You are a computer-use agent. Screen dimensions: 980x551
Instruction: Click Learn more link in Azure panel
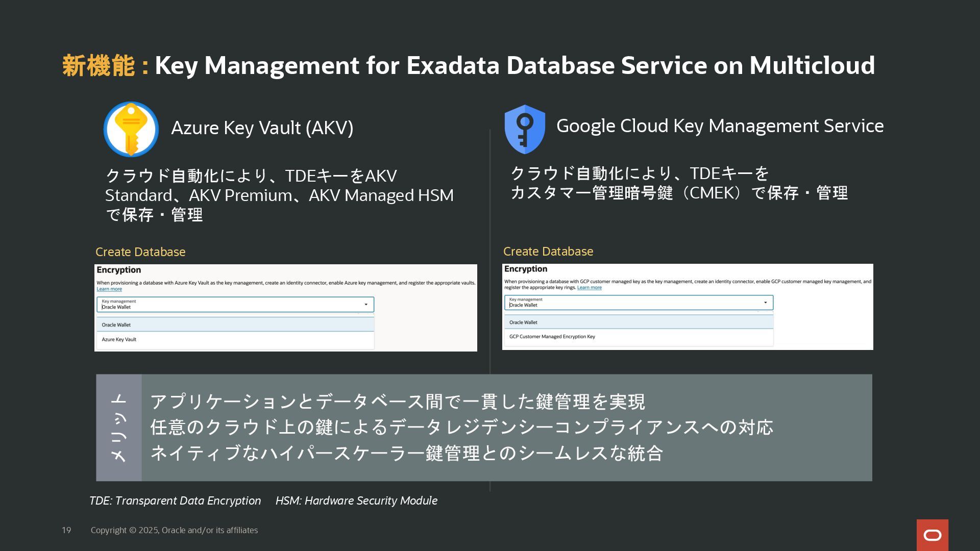coord(109,289)
